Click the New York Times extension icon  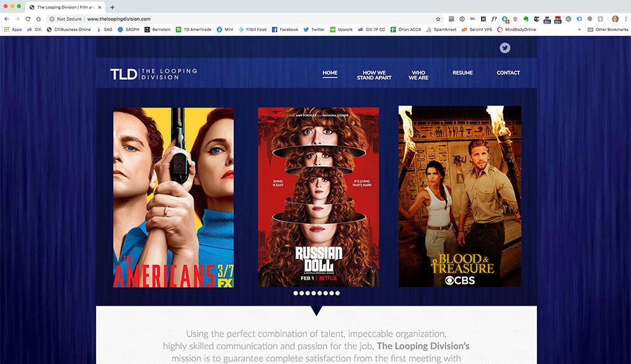536,19
